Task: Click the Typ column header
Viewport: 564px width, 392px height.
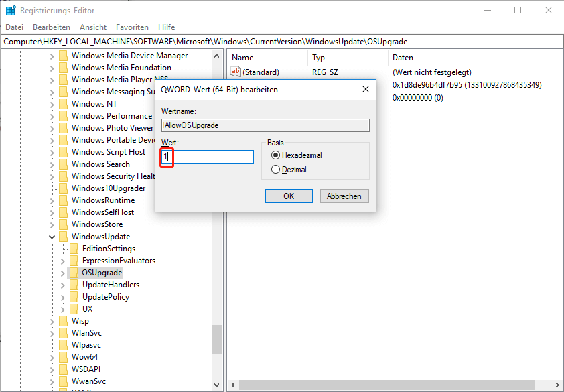Action: (348, 58)
